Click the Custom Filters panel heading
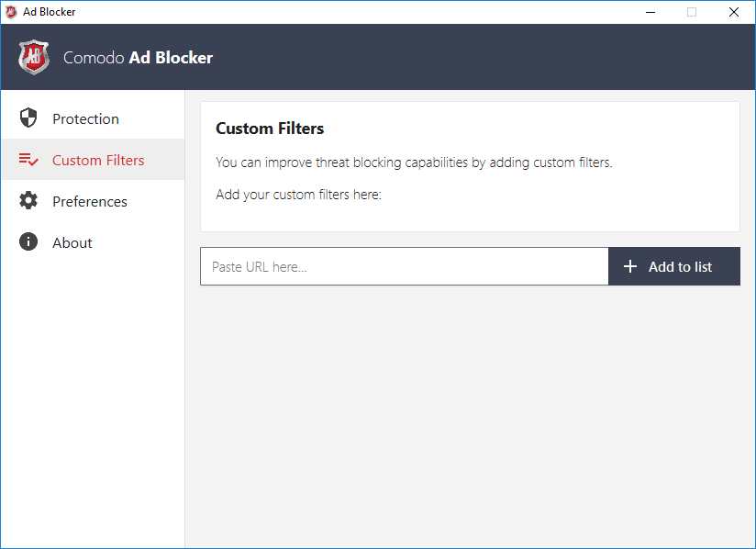 (270, 129)
